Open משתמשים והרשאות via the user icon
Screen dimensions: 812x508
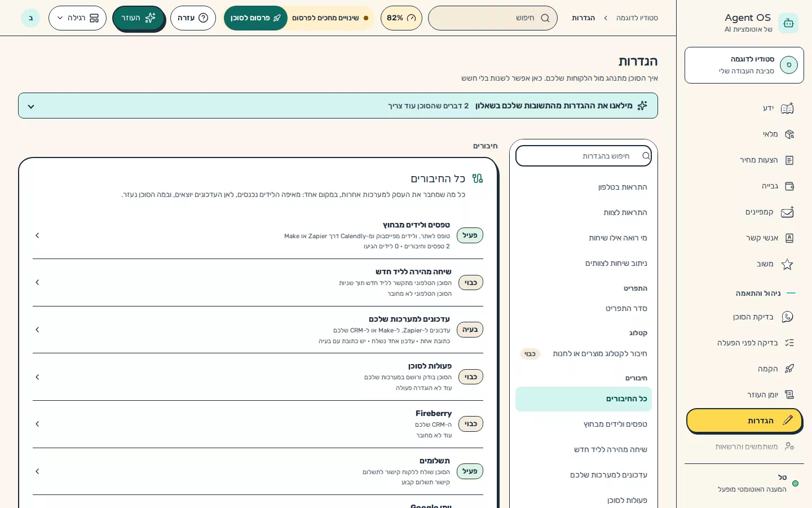click(x=789, y=446)
